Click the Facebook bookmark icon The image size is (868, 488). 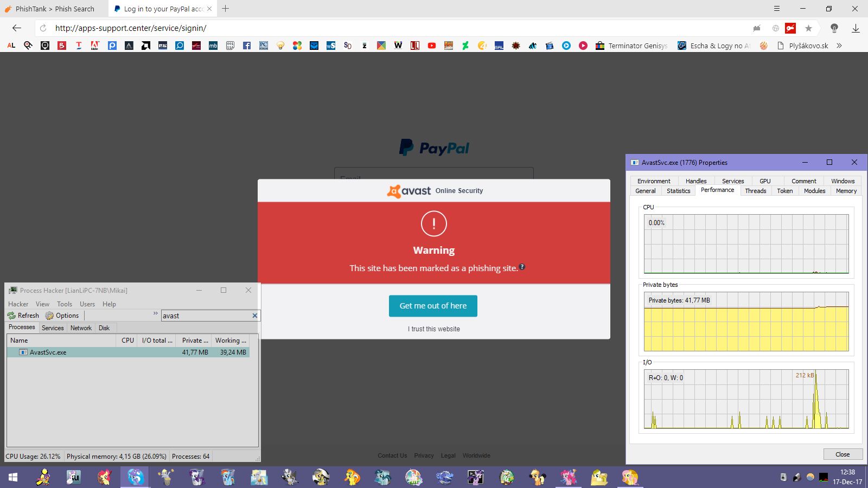point(247,46)
